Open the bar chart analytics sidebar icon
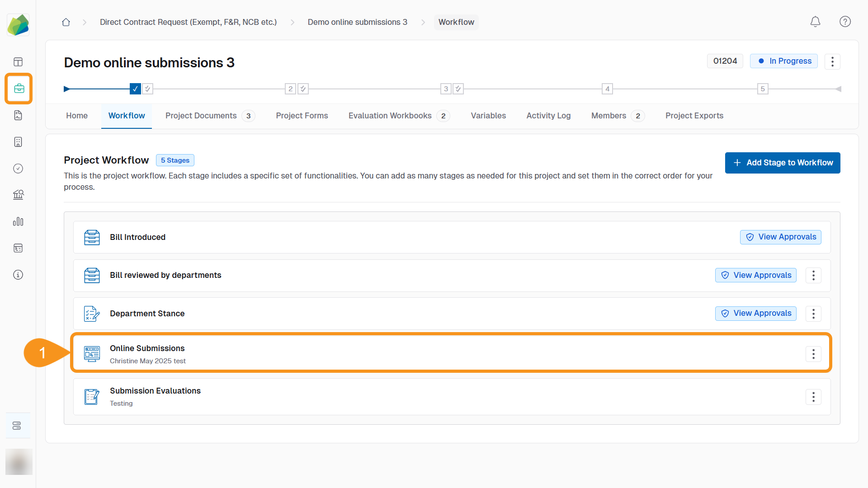The width and height of the screenshot is (868, 488). [18, 221]
